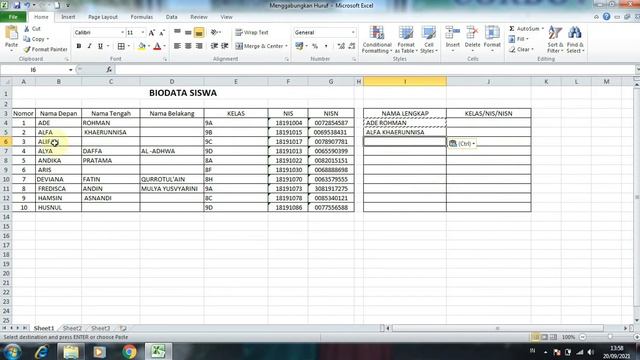Click the Orientation text rotation icon
The width and height of the screenshot is (640, 360).
214,32
